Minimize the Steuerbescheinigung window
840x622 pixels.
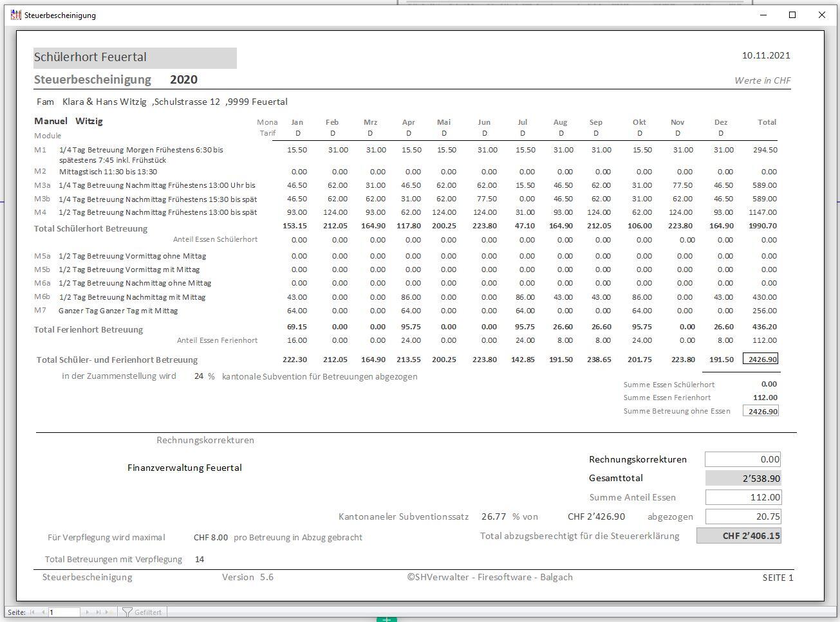click(x=763, y=15)
